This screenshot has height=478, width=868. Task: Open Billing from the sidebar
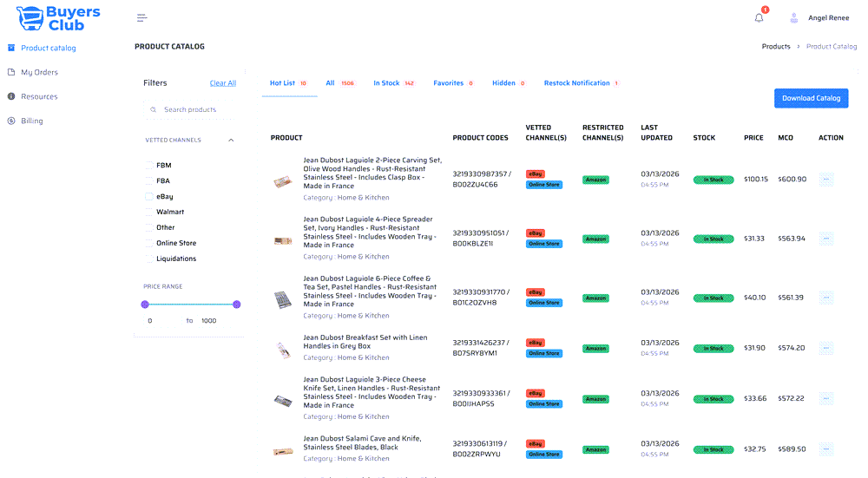[31, 121]
